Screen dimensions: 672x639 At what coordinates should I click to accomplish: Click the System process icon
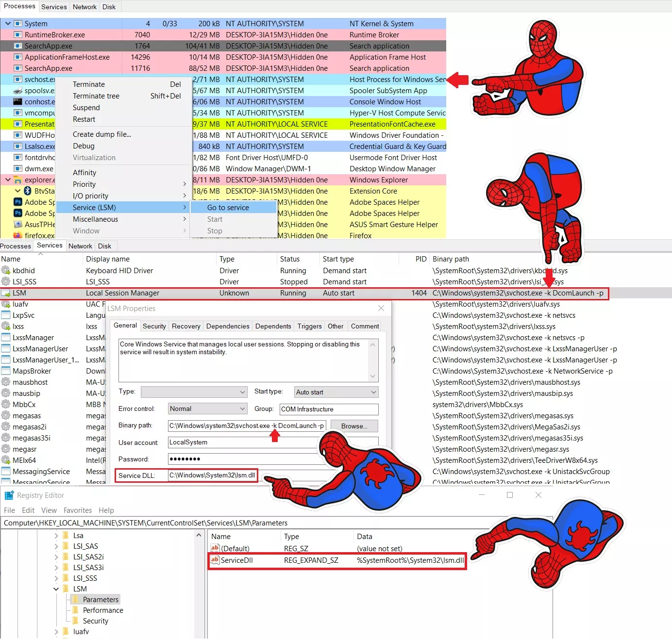point(18,23)
